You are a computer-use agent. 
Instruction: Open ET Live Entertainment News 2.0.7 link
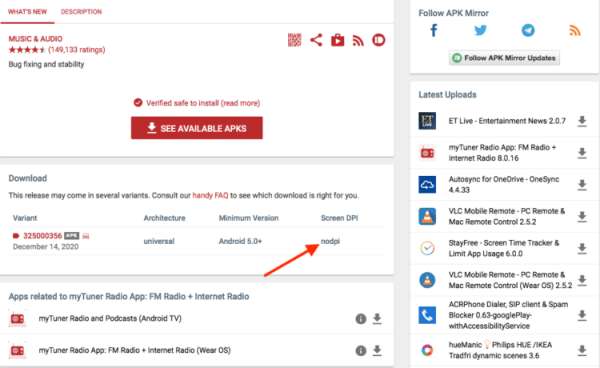(x=507, y=121)
